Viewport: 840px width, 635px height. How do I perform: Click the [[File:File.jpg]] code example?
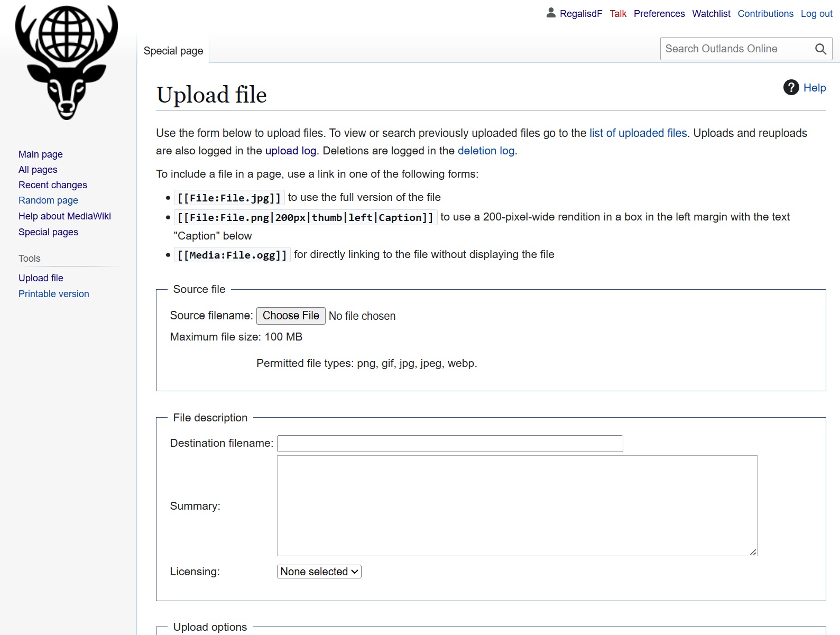229,198
